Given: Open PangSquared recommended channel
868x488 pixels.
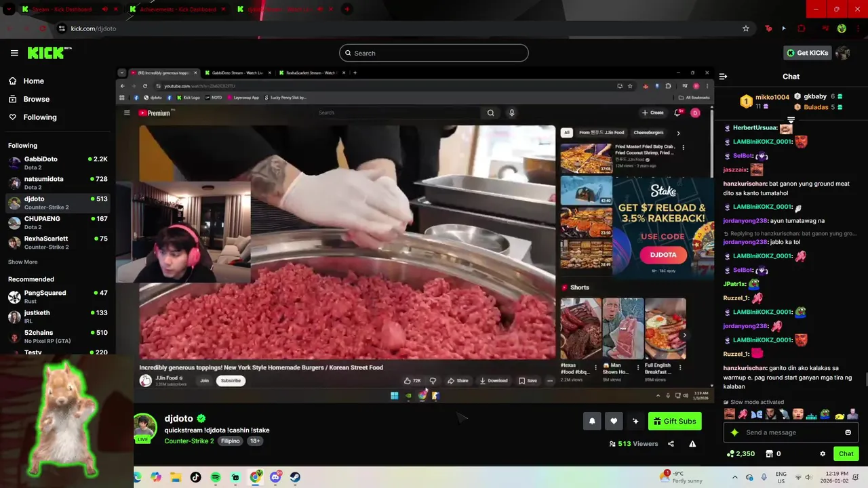Looking at the screenshot, I should [x=57, y=297].
